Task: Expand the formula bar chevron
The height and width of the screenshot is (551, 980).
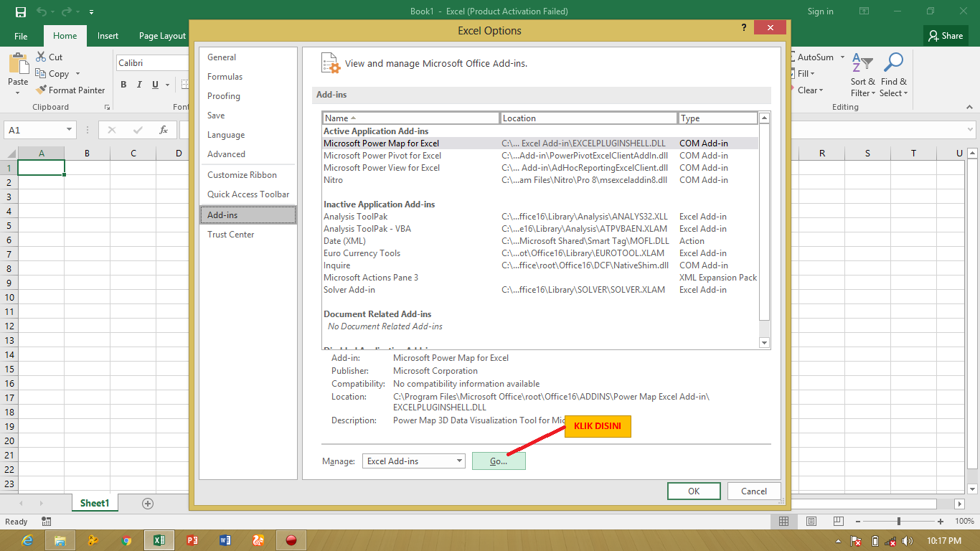Action: coord(969,130)
